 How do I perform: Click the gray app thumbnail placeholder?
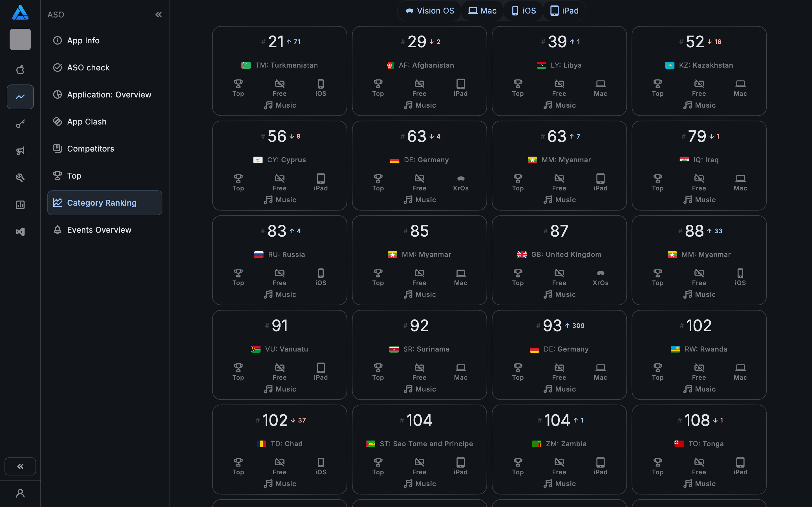20,39
